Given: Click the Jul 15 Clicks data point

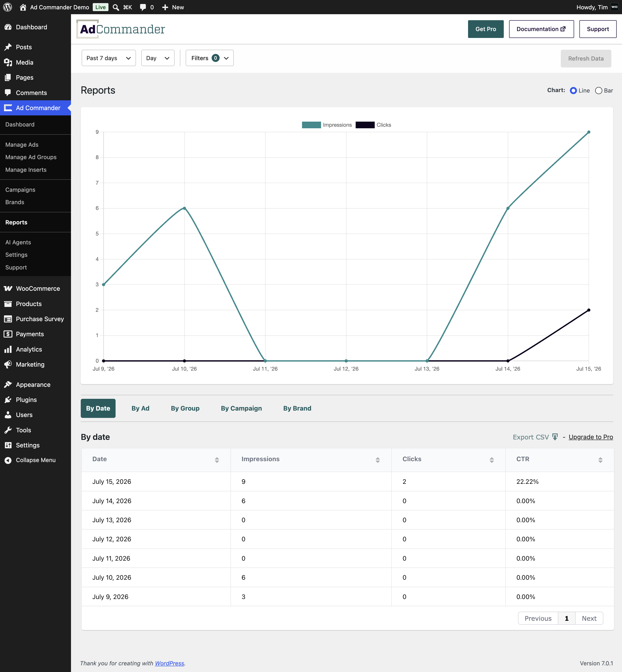Looking at the screenshot, I should [x=589, y=310].
